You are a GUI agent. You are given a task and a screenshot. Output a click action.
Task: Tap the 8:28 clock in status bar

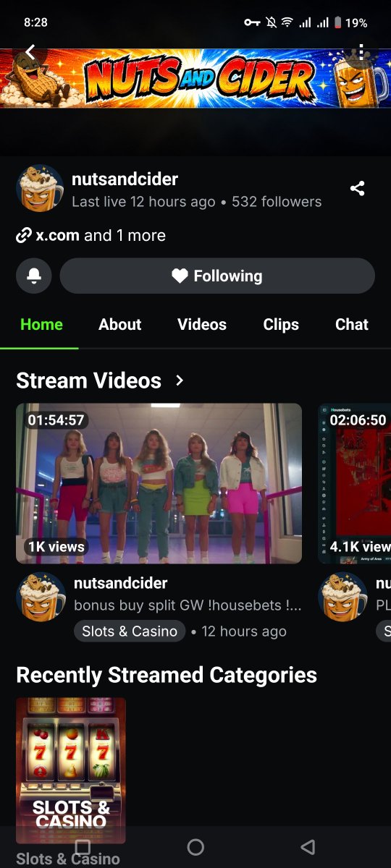35,22
